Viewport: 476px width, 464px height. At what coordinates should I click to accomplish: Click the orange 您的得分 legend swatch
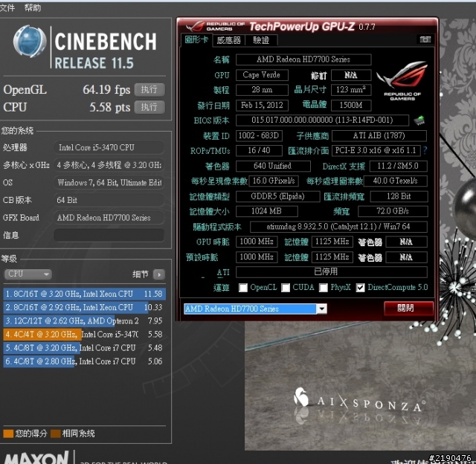point(8,434)
